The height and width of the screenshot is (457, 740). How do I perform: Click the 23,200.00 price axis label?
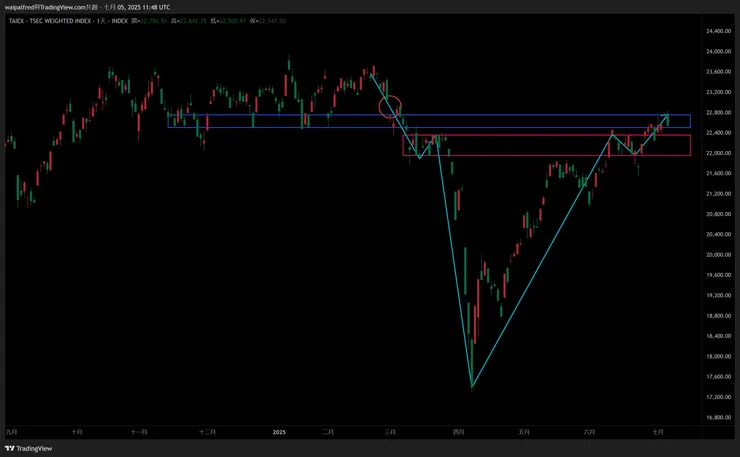(x=718, y=92)
